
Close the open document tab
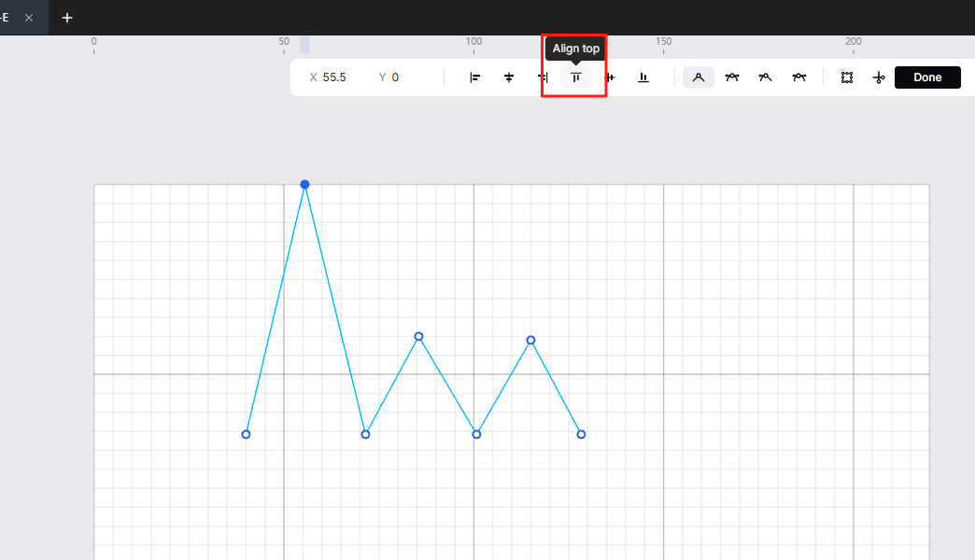[29, 18]
